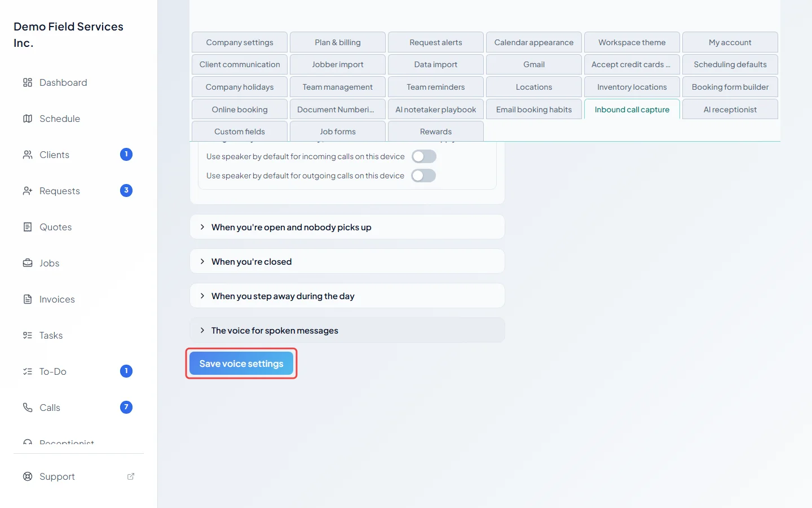Expand 'The voice for spoken messages'

pos(347,330)
